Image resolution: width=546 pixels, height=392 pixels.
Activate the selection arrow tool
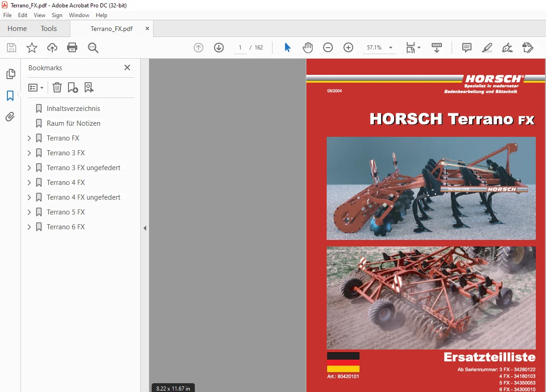(x=287, y=48)
